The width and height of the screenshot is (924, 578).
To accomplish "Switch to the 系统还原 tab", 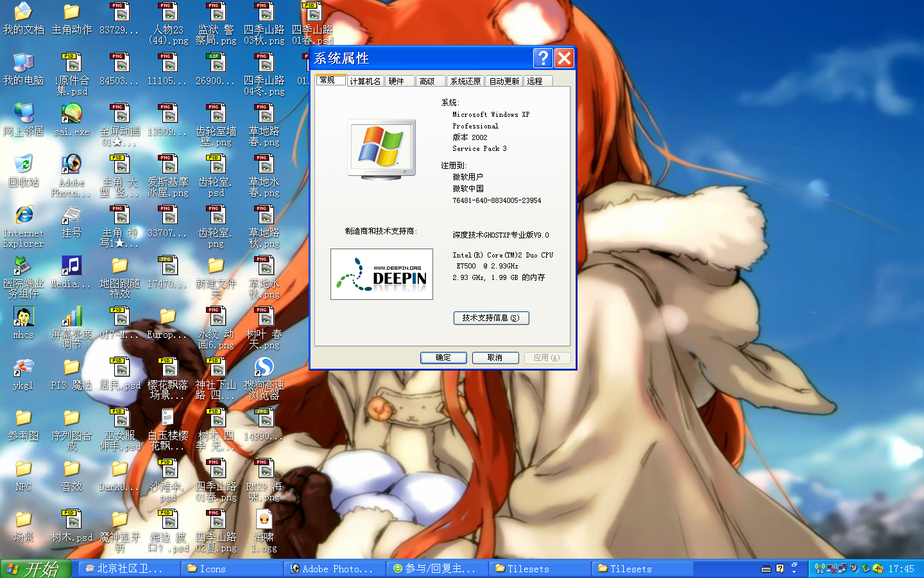I will [465, 81].
